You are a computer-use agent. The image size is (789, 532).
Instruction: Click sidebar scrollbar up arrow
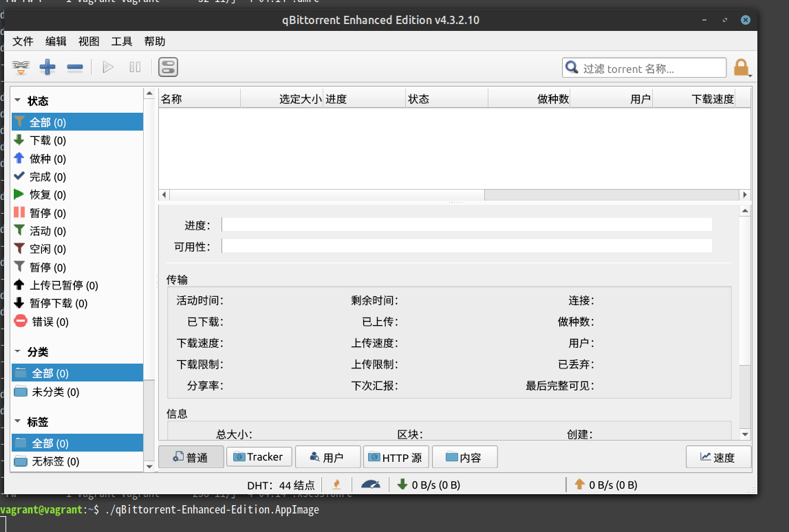pos(149,93)
